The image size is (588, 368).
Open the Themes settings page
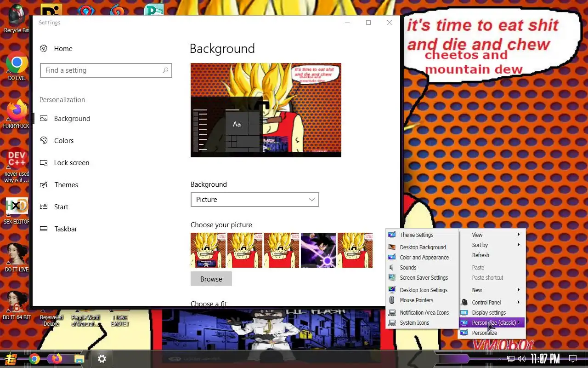point(66,185)
